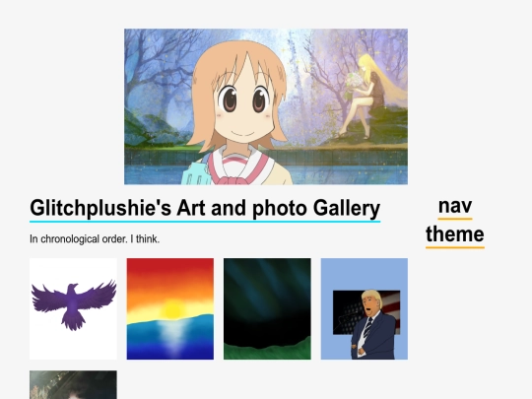Open the partially visible thumbnail in second row
Screen dimensions: 532x399
[x=73, y=385]
